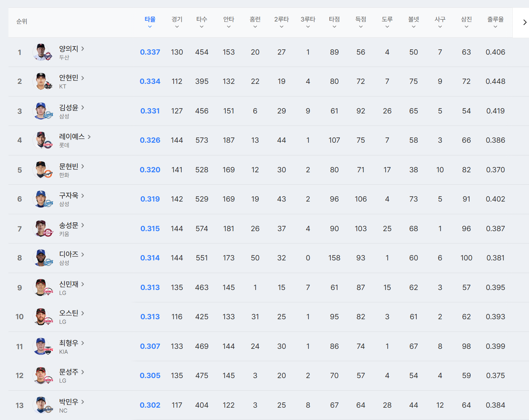Screen dimensions: 529x420
Task: Go to 최형우 player page
Action: (x=71, y=343)
